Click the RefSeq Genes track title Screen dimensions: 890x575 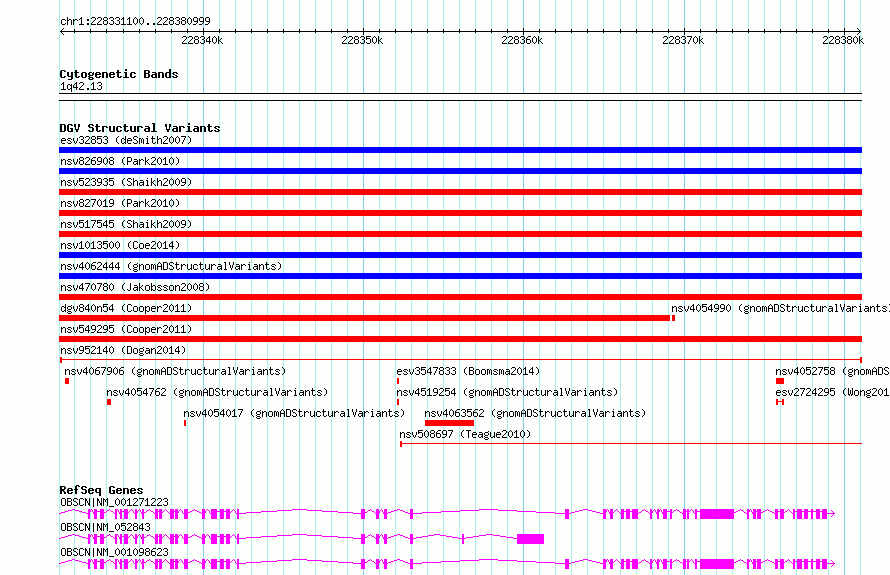pos(101,490)
